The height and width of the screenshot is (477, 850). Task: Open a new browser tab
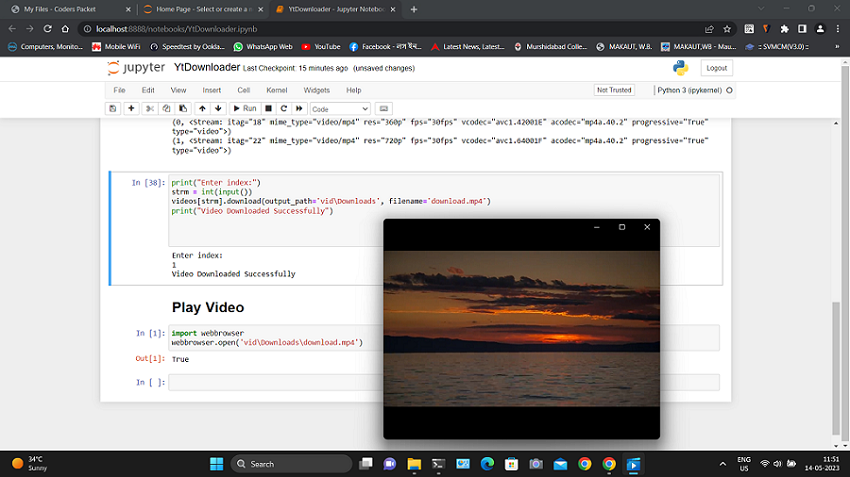(x=414, y=9)
